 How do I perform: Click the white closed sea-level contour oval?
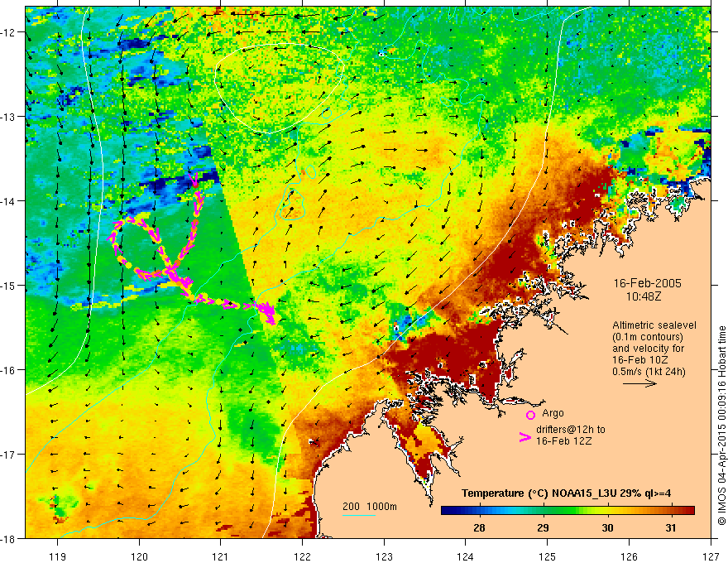(x=280, y=89)
